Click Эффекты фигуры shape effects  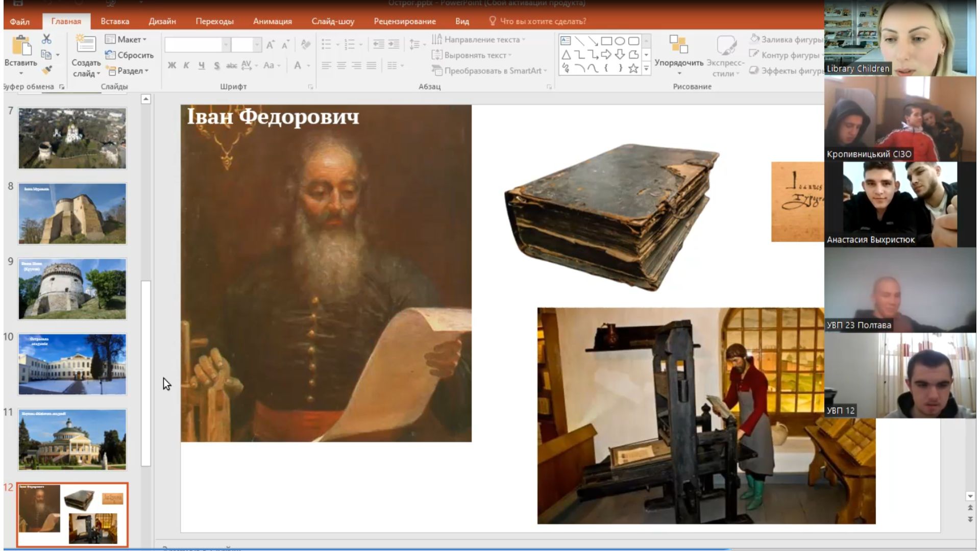coord(786,70)
